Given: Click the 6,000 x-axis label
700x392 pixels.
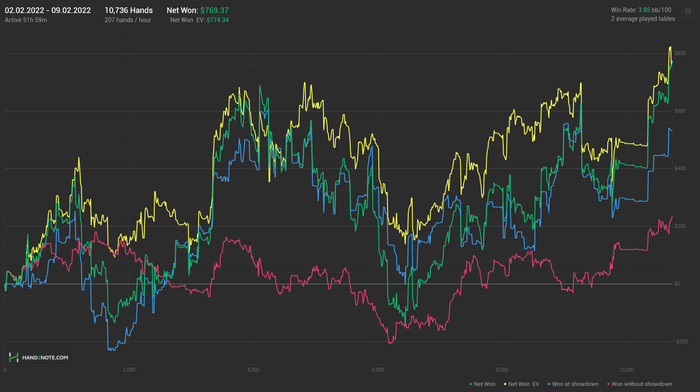Looking at the screenshot, I should click(x=378, y=370).
